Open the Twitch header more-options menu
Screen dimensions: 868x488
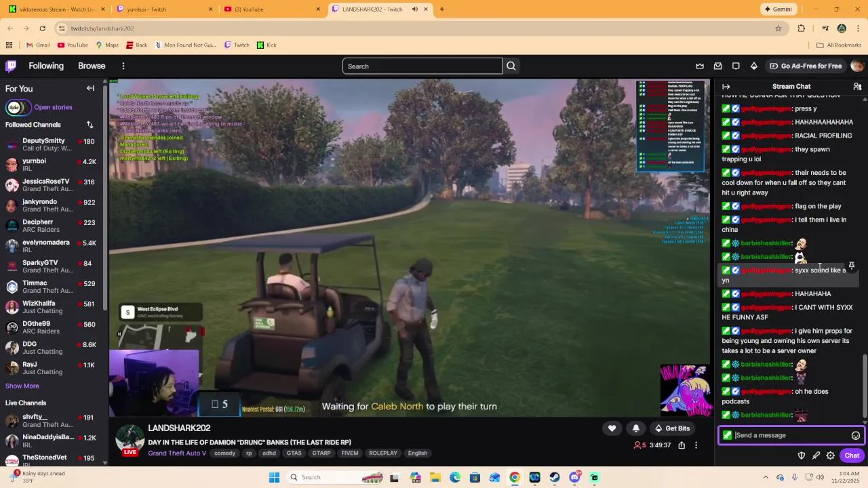[123, 66]
